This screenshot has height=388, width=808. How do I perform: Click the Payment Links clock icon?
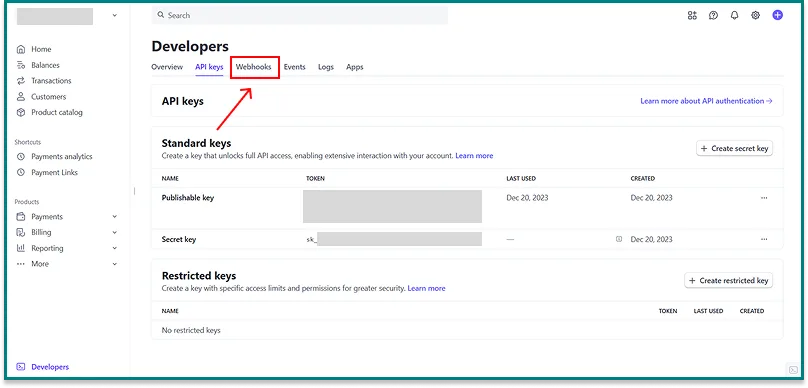pyautogui.click(x=21, y=172)
